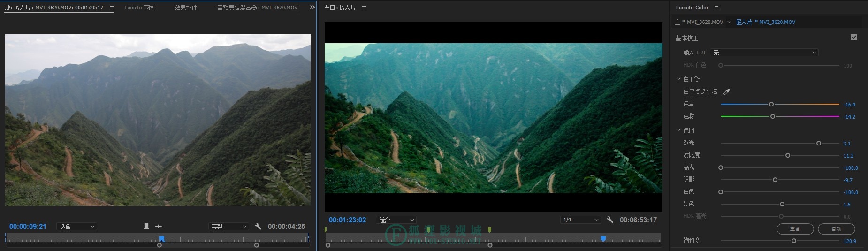Edit the Exposure value 3.1
Screen dimensions: 868x251
tap(847, 144)
